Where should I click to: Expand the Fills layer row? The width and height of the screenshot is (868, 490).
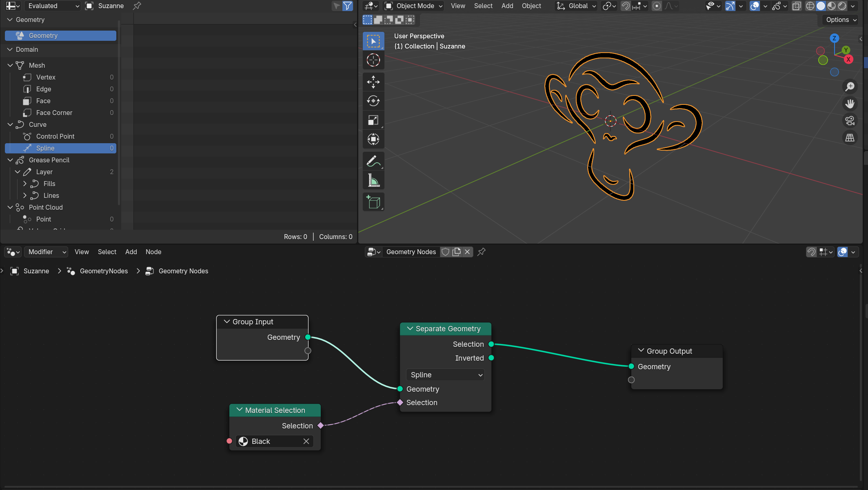pyautogui.click(x=25, y=184)
